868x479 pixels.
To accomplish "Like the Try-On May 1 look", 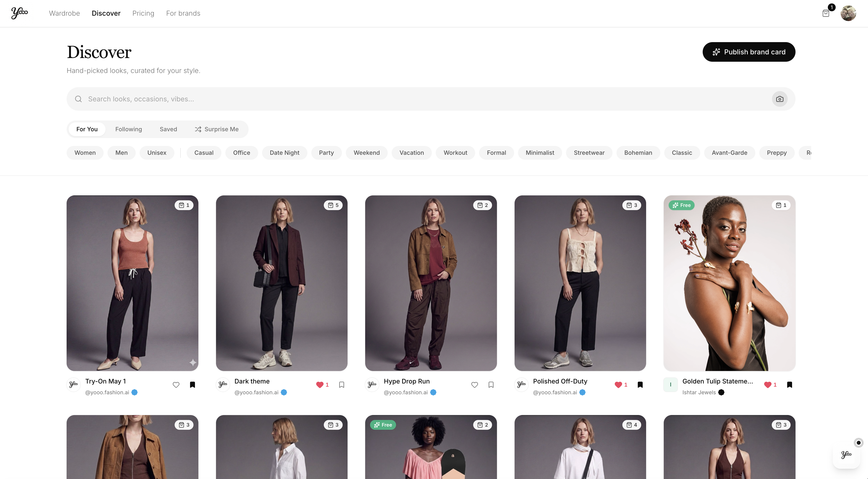I will pos(176,385).
